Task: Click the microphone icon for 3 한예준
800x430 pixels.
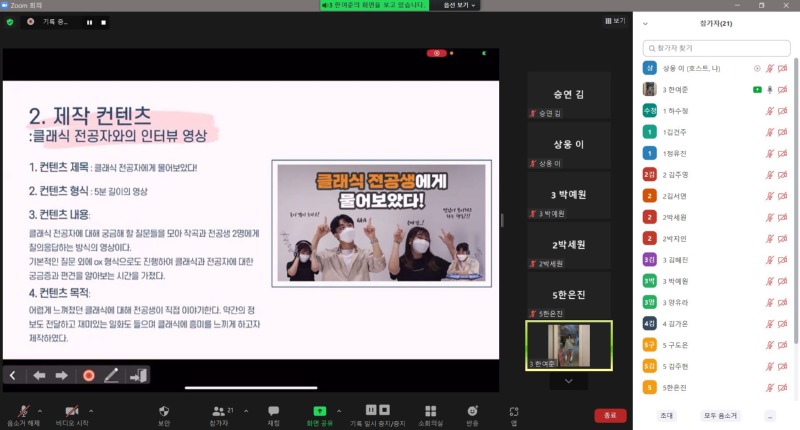Action: [x=770, y=90]
